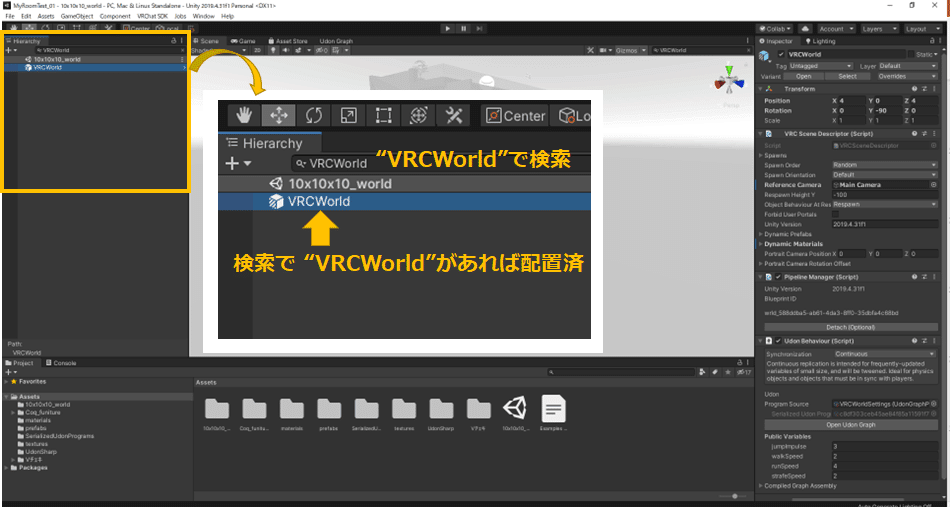Pick object for Program Source field
The width and height of the screenshot is (950, 507).
click(x=933, y=404)
